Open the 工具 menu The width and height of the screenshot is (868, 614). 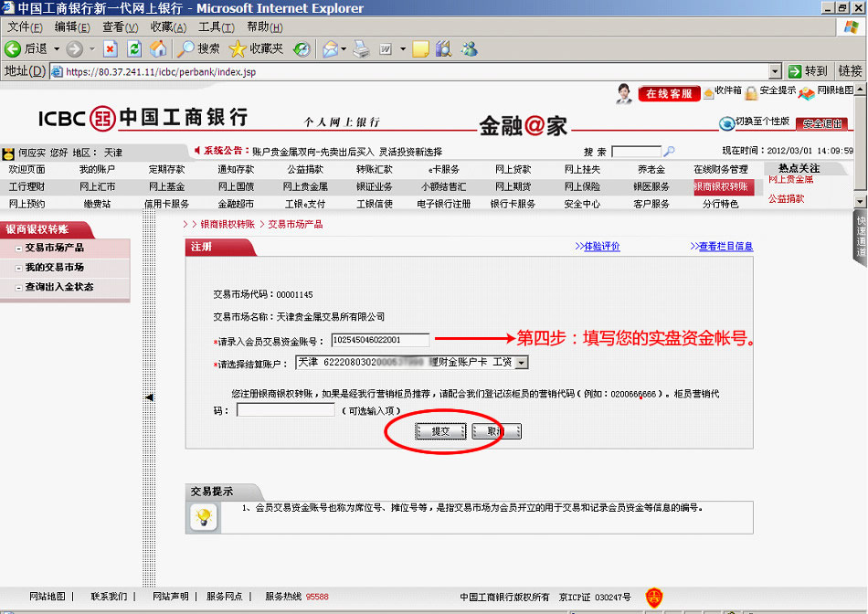tap(217, 27)
